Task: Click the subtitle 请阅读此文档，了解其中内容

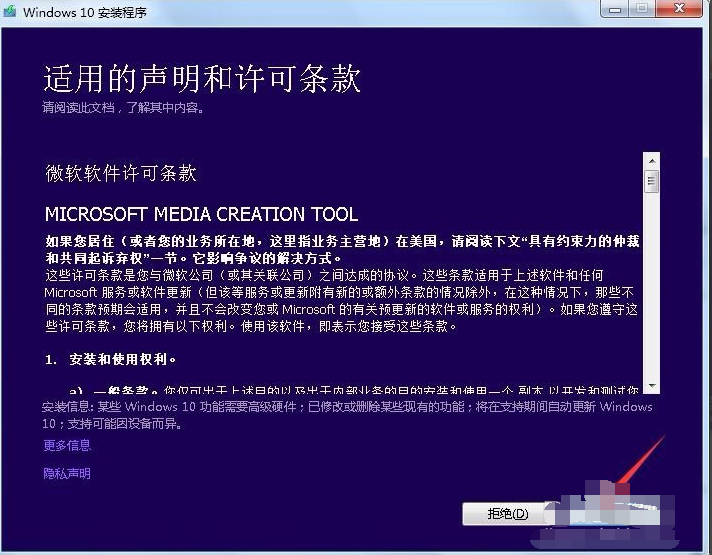Action: point(123,108)
